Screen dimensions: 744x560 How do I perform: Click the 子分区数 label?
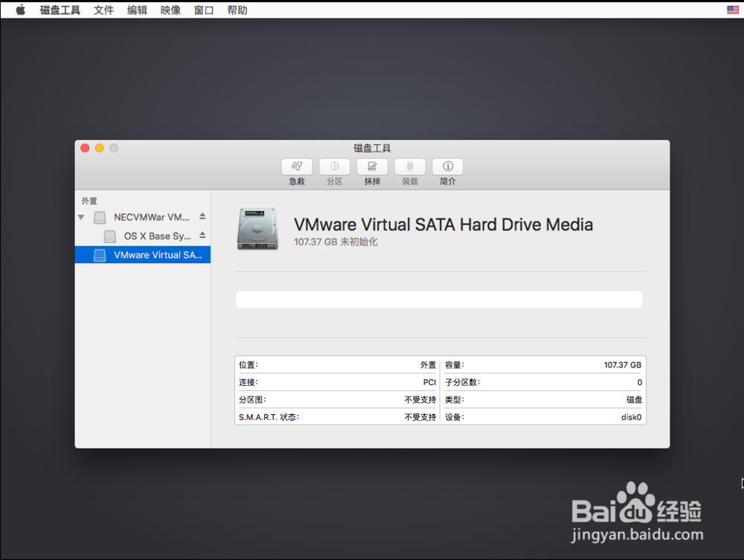[x=462, y=382]
